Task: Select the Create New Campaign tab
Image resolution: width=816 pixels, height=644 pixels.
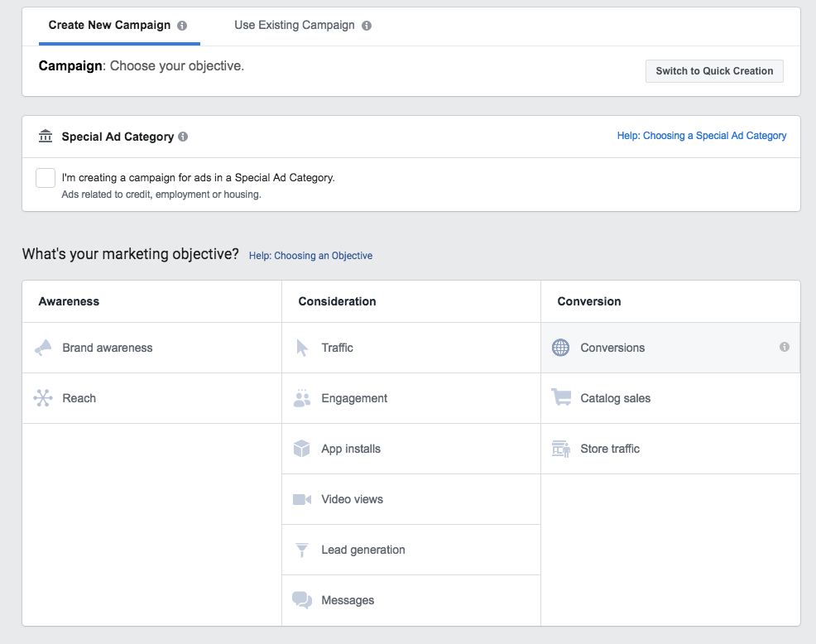Action: (109, 26)
